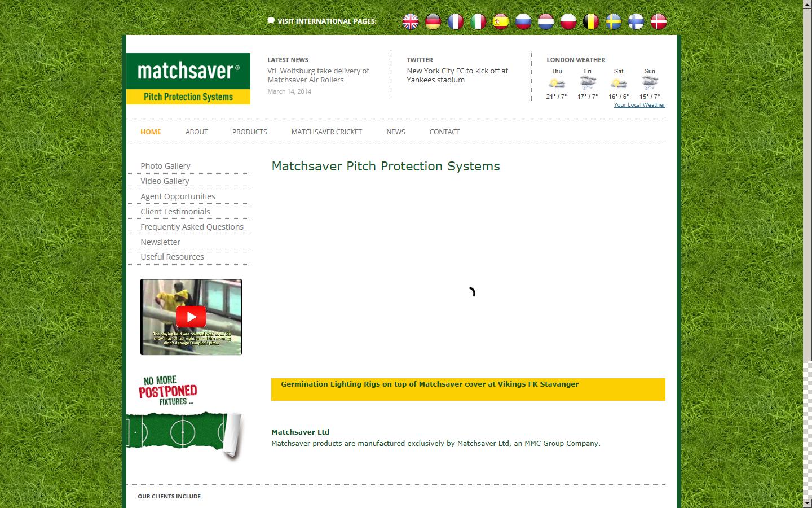Open the French version via flag icon
812x508 pixels.
tap(455, 21)
